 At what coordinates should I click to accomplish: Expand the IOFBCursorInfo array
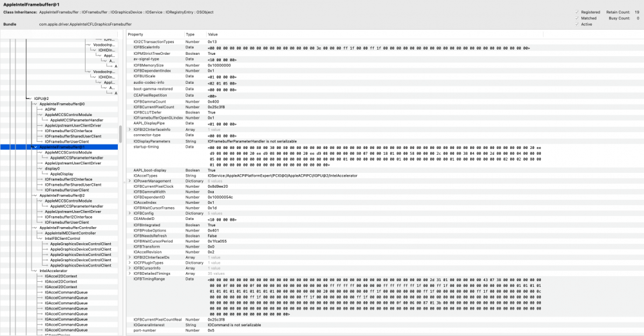130,268
